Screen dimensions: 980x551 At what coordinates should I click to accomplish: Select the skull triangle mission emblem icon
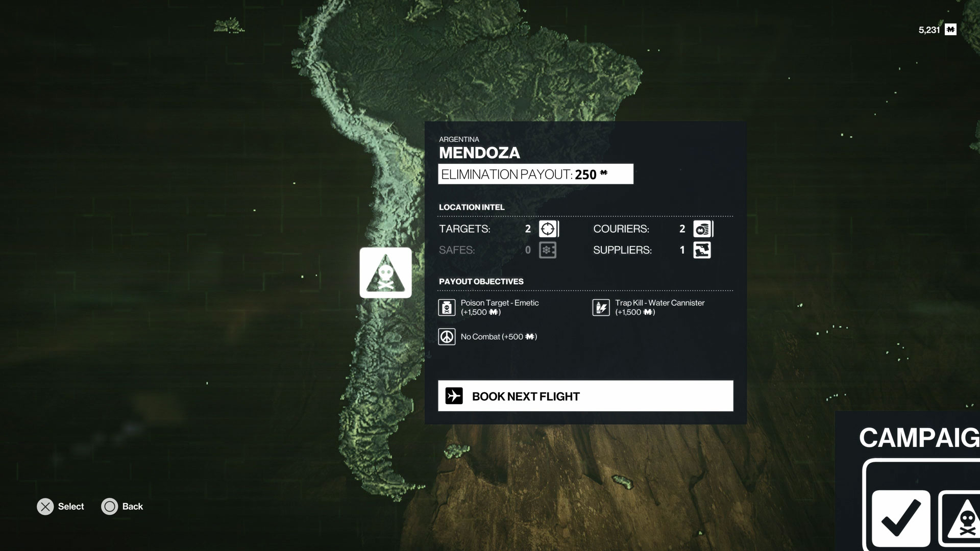385,272
